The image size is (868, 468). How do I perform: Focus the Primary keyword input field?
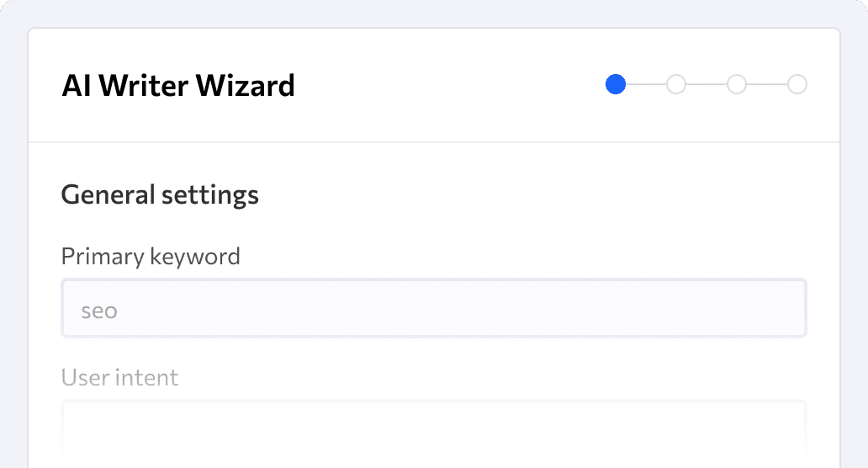click(x=434, y=308)
